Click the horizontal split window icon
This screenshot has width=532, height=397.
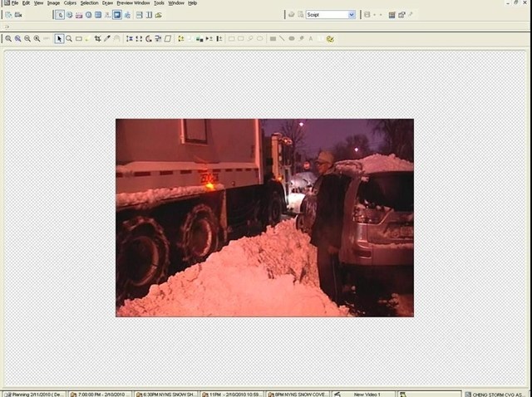click(x=140, y=15)
